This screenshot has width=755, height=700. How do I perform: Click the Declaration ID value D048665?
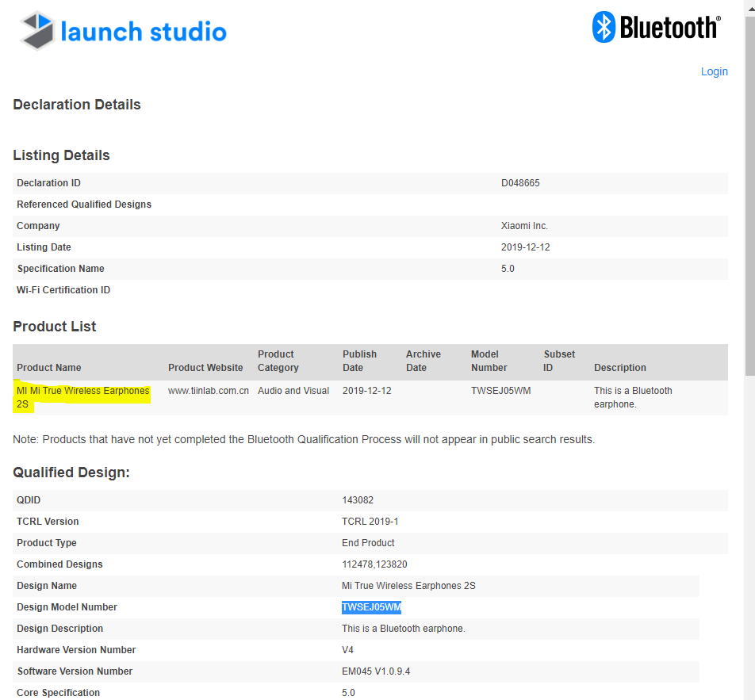point(520,183)
